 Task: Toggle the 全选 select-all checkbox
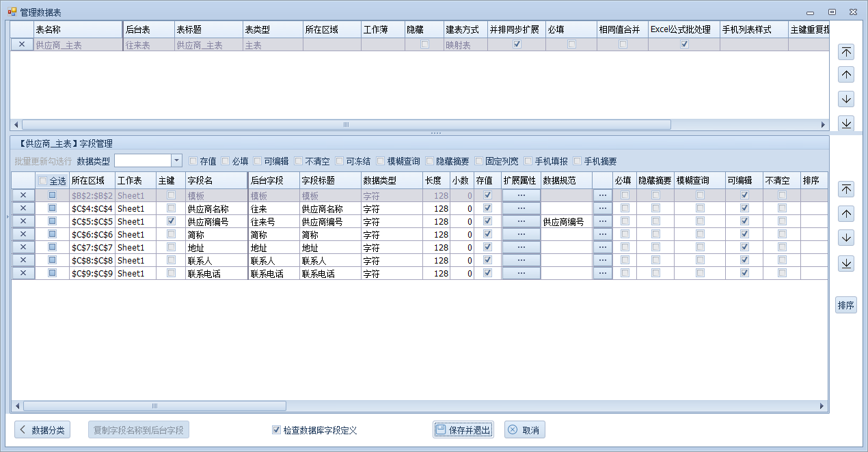43,181
